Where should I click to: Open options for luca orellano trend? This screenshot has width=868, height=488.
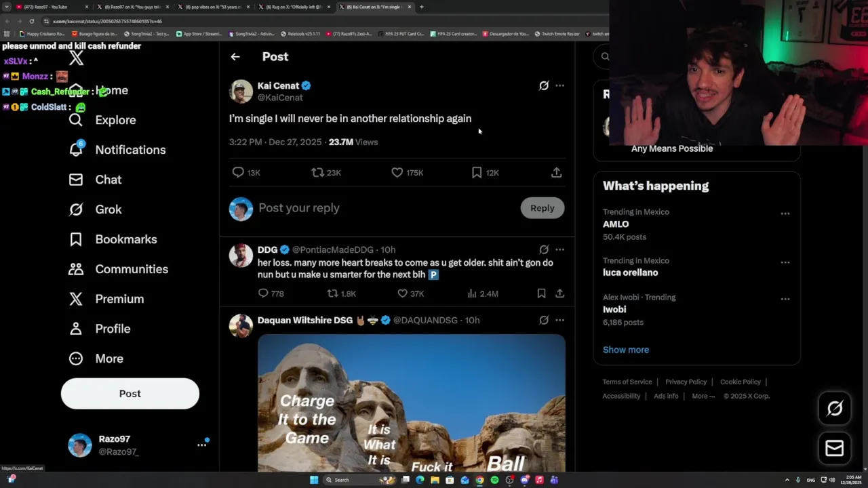(x=785, y=262)
